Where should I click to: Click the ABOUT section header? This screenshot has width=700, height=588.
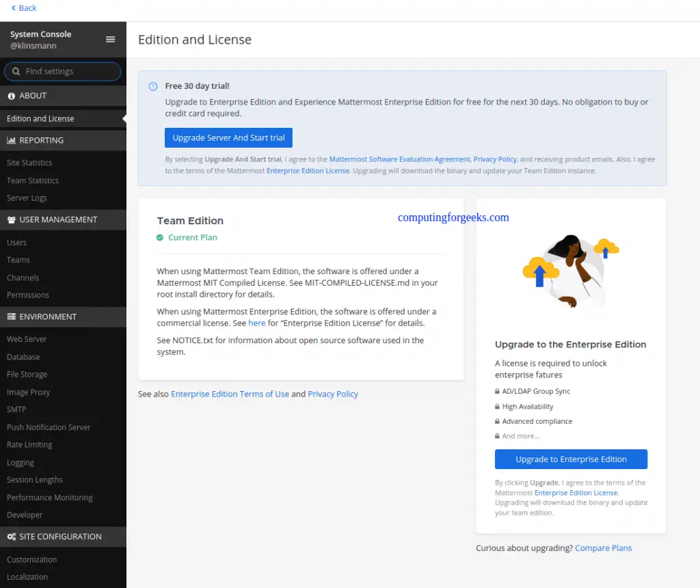(63, 96)
